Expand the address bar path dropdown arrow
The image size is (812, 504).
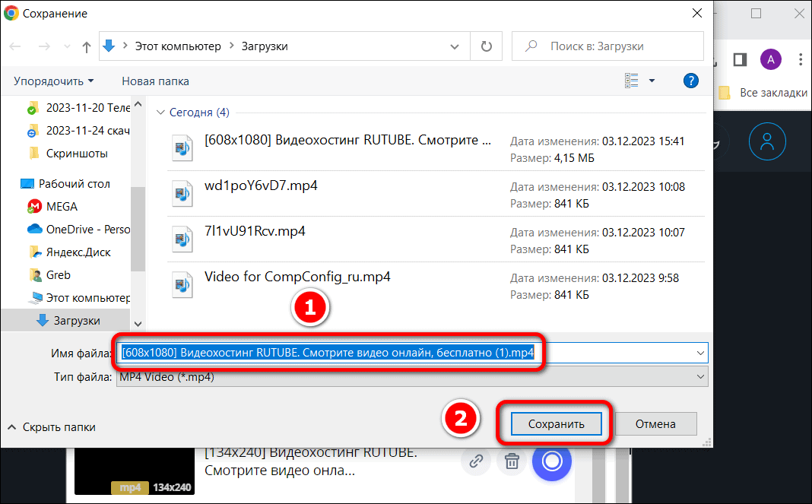pyautogui.click(x=454, y=46)
